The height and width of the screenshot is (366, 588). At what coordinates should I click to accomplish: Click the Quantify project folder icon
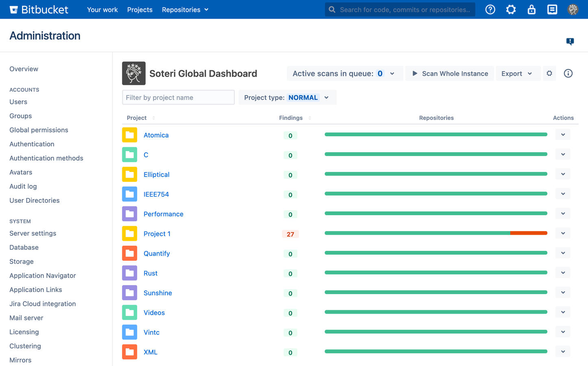point(130,253)
